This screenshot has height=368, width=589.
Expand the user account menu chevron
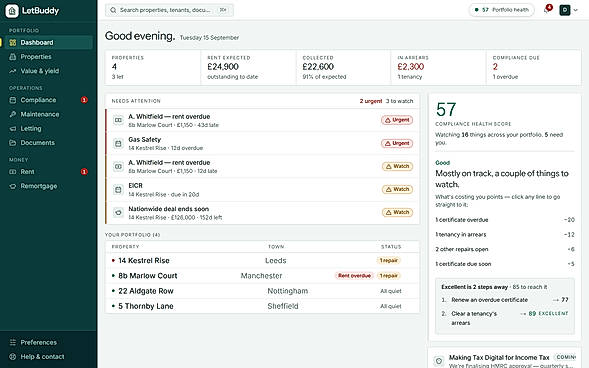[575, 10]
